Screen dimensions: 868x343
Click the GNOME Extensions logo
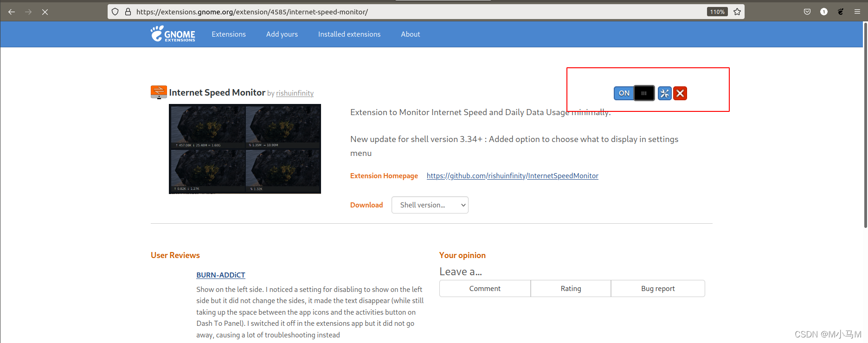tap(173, 34)
